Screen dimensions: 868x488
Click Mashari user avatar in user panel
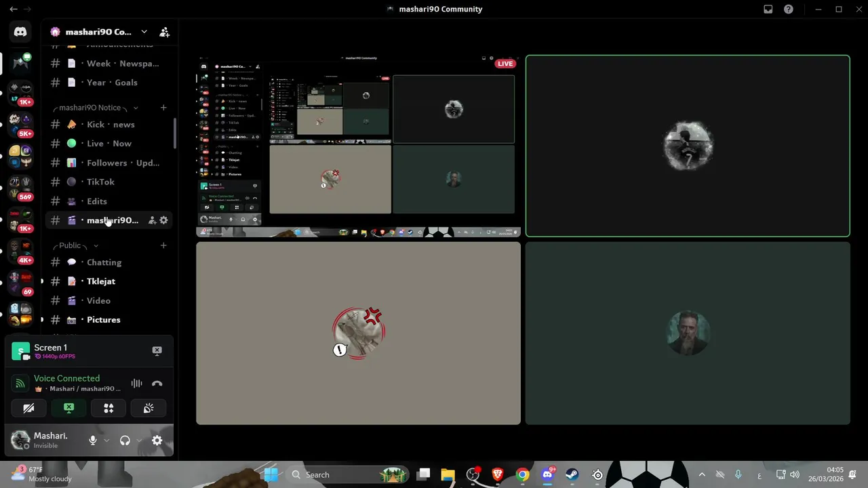[20, 441]
